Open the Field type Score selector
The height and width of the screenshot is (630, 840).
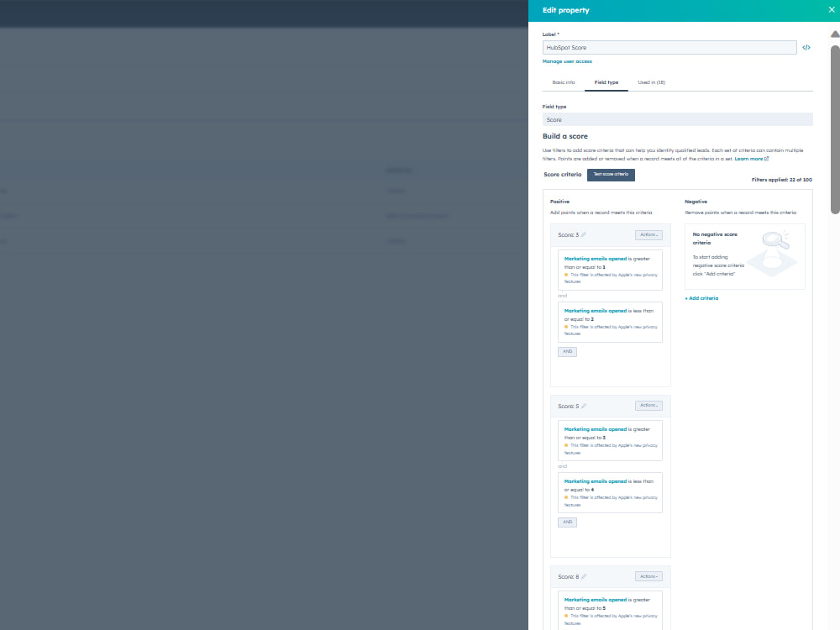tap(677, 118)
